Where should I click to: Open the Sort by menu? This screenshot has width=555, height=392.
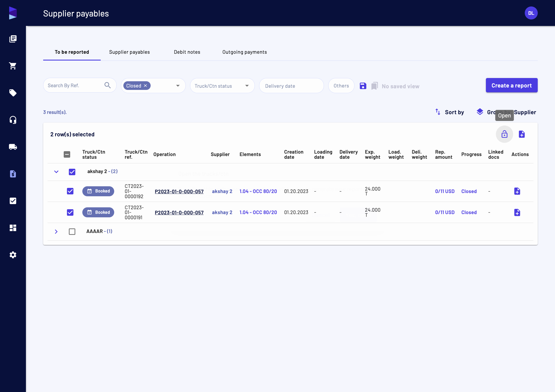pyautogui.click(x=450, y=112)
